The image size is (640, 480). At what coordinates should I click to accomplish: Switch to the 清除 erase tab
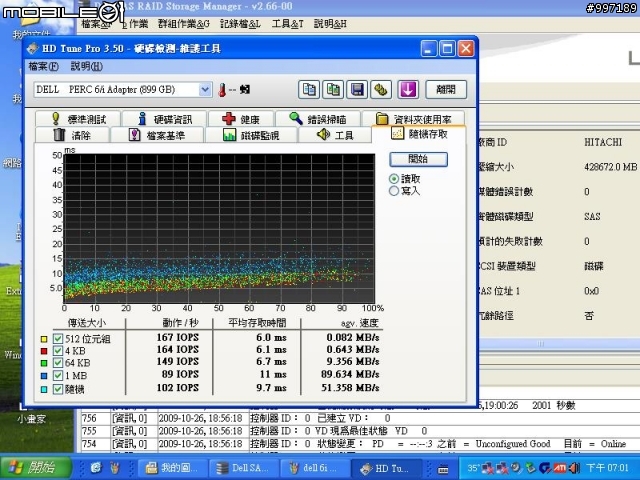[x=72, y=135]
